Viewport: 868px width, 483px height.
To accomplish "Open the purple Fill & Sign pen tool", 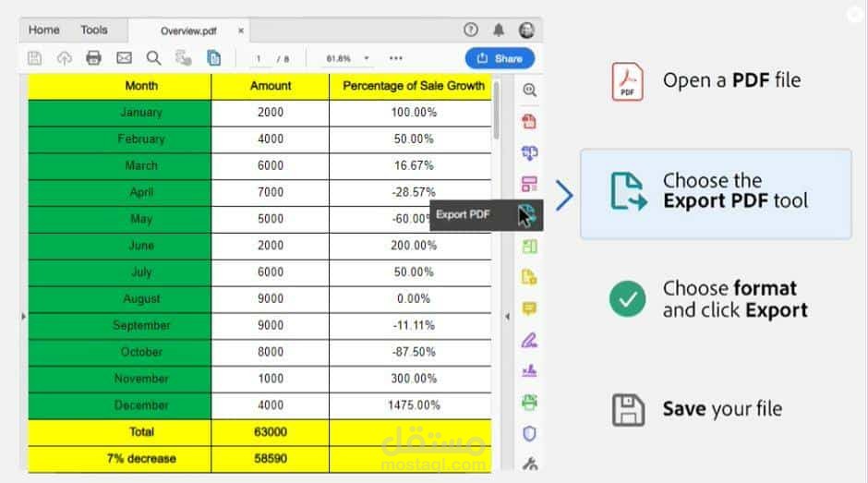I will (529, 340).
